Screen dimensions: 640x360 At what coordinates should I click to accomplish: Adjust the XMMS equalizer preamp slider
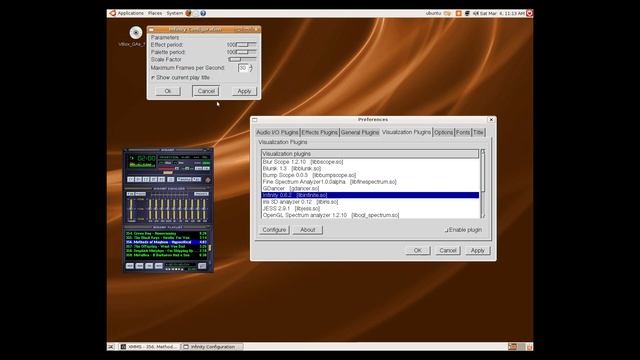click(x=131, y=209)
